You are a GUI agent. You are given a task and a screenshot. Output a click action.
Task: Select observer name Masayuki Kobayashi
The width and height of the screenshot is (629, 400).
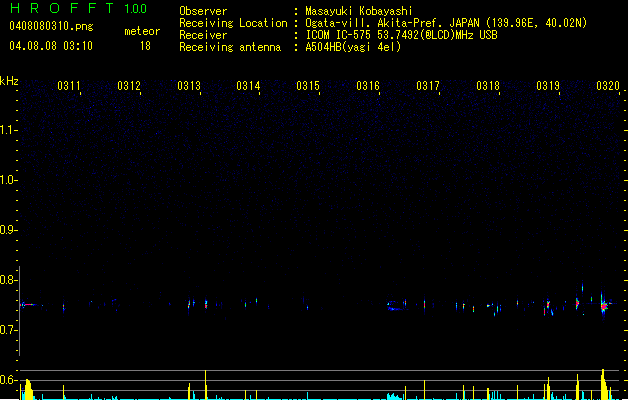[359, 11]
